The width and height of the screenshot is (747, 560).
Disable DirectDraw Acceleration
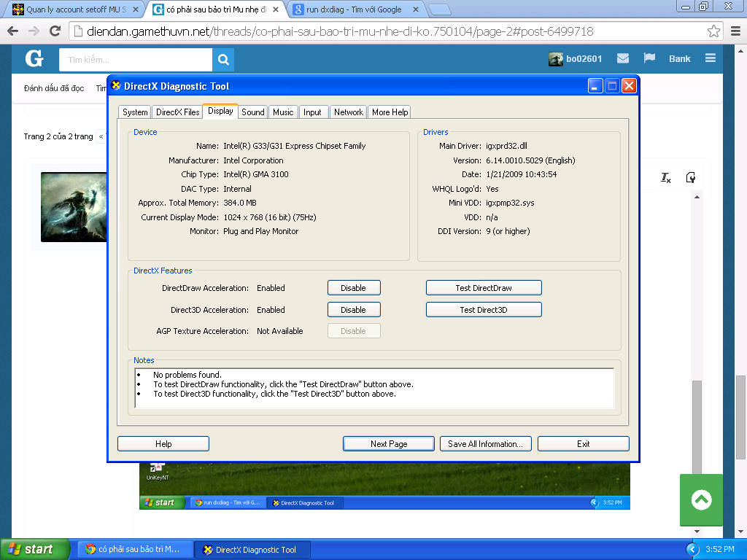[x=354, y=288]
